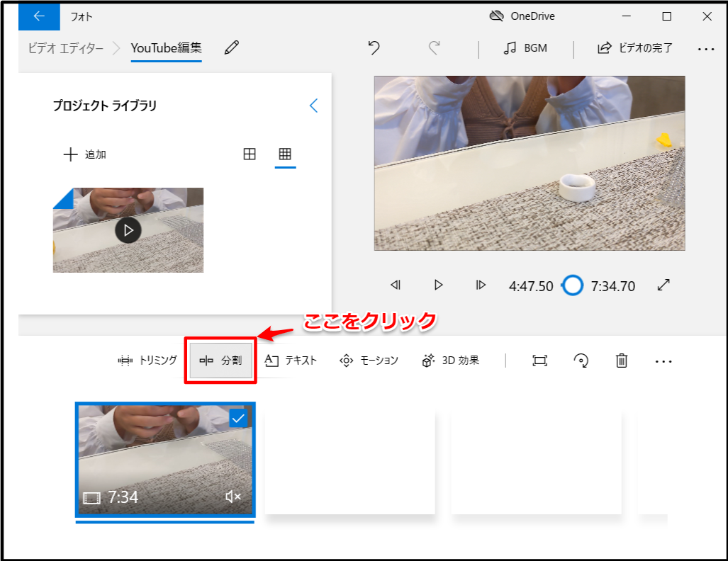Click the total duration 7:34.70
The width and height of the screenshot is (728, 561).
point(613,286)
